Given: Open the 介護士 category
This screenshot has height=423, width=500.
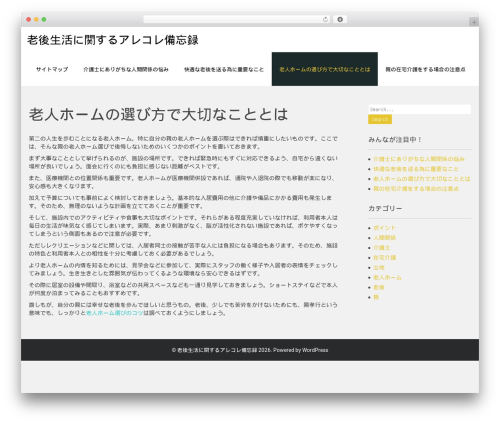Looking at the screenshot, I should [x=382, y=248].
